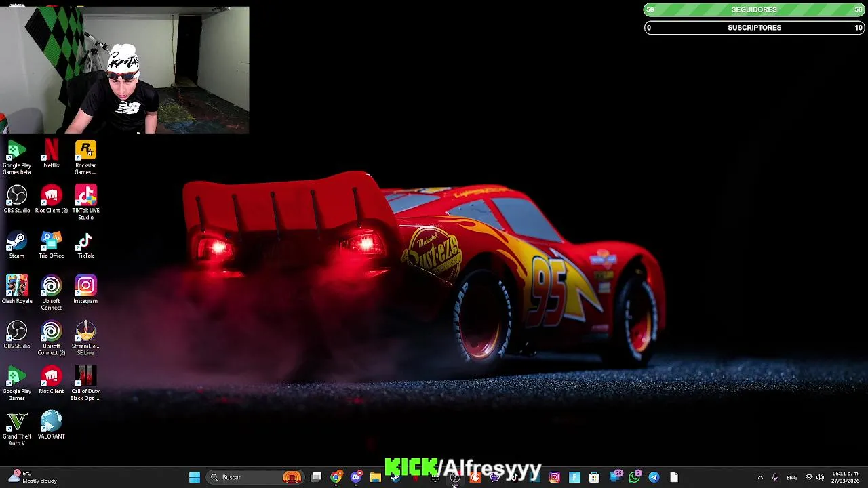Image resolution: width=868 pixels, height=488 pixels.
Task: Select the Grand Theft Auto V icon
Action: [17, 428]
